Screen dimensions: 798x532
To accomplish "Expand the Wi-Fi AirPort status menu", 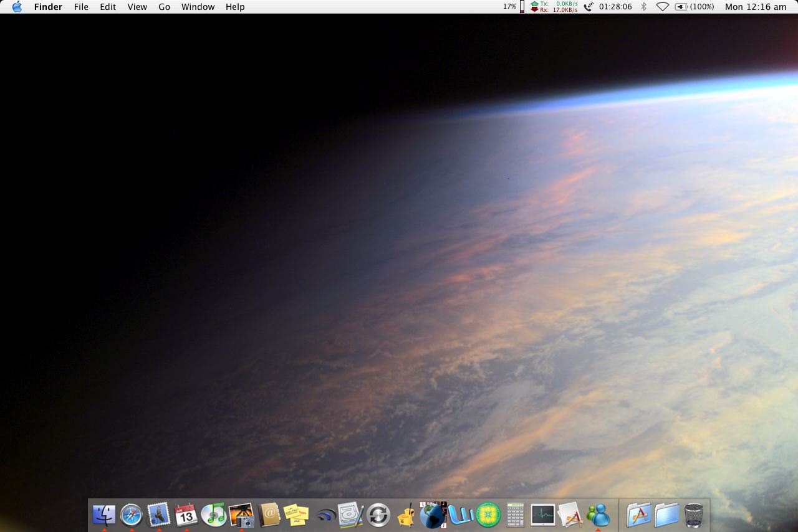I will (662, 7).
